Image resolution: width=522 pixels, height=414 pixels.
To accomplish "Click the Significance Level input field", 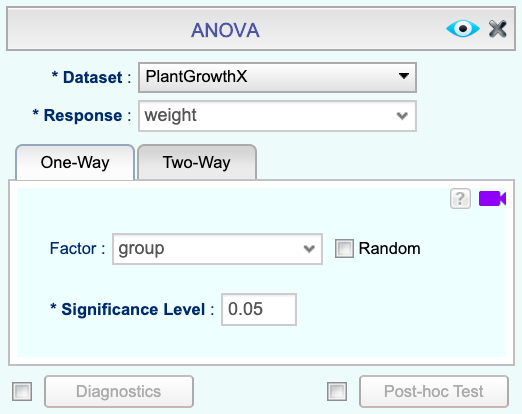I will (x=259, y=309).
